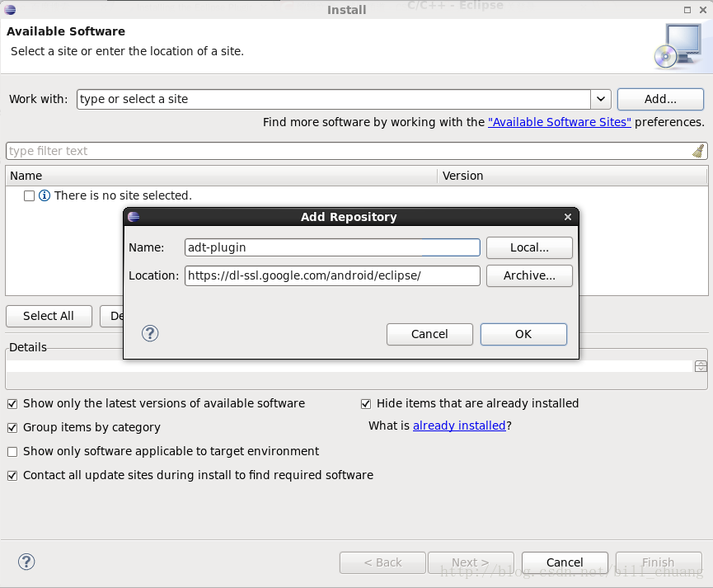713x588 pixels.
Task: Check the box beside There is no site selected
Action: 29,195
